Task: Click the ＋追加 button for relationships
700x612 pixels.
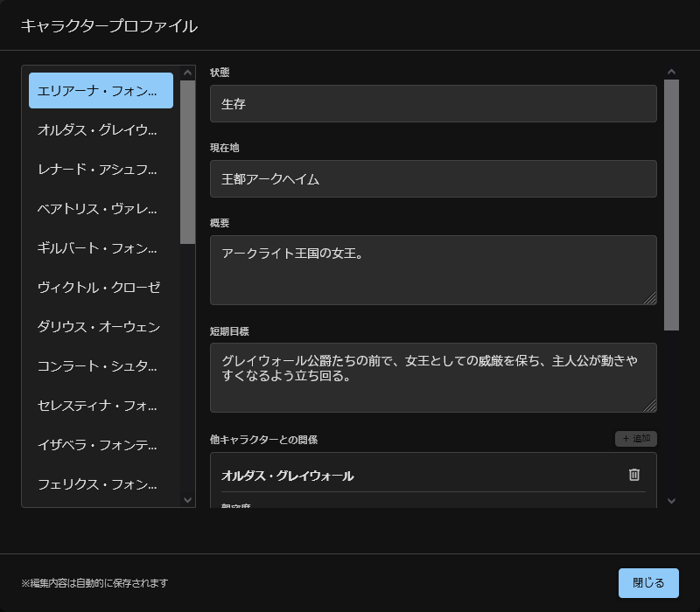Action: point(635,438)
